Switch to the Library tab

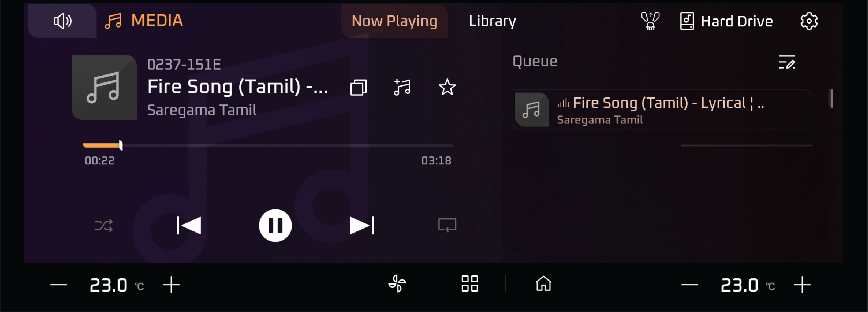tap(492, 21)
